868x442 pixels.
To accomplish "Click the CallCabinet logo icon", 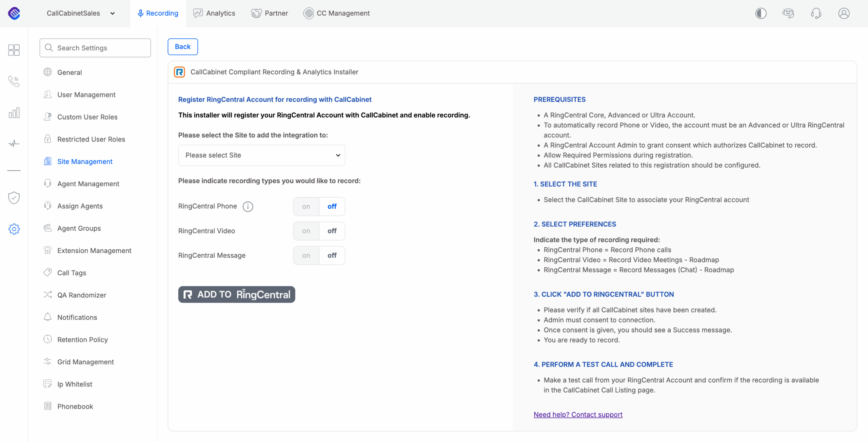I will point(14,13).
